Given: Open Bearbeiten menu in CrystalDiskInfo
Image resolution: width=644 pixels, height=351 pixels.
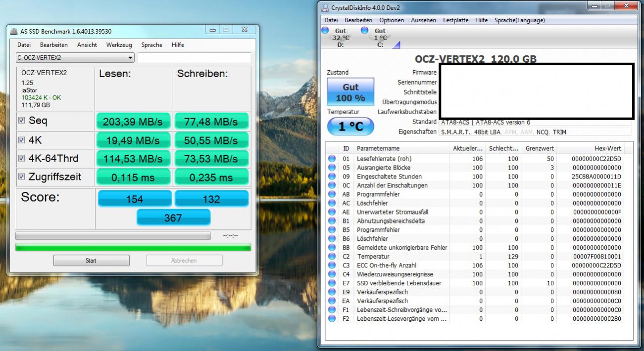Looking at the screenshot, I should point(358,20).
